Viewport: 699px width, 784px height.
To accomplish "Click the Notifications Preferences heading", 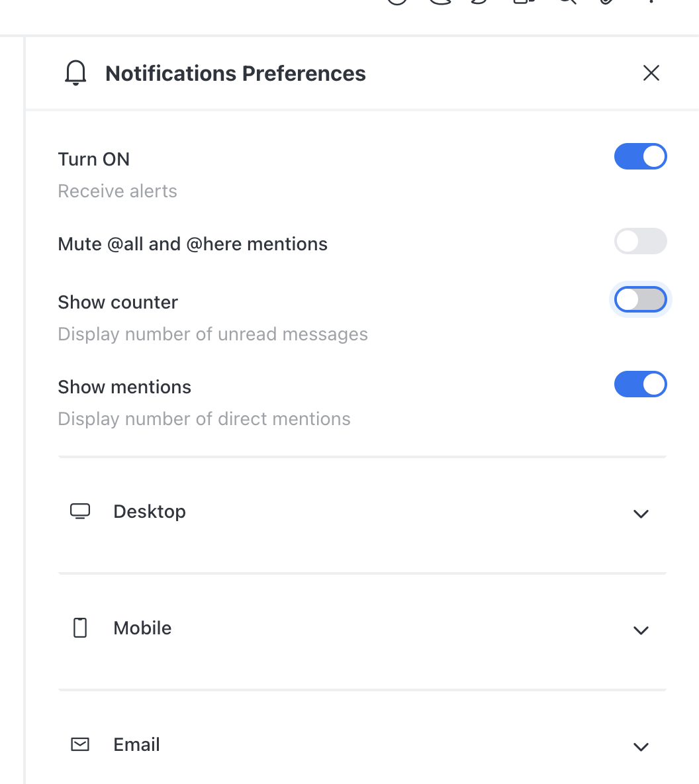I will [236, 73].
